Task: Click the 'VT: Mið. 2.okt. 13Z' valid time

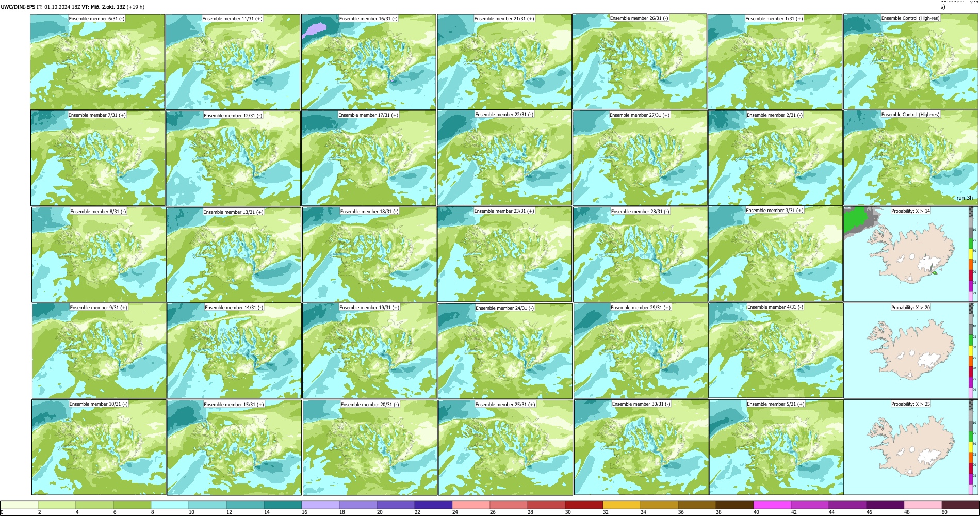Action: click(104, 7)
